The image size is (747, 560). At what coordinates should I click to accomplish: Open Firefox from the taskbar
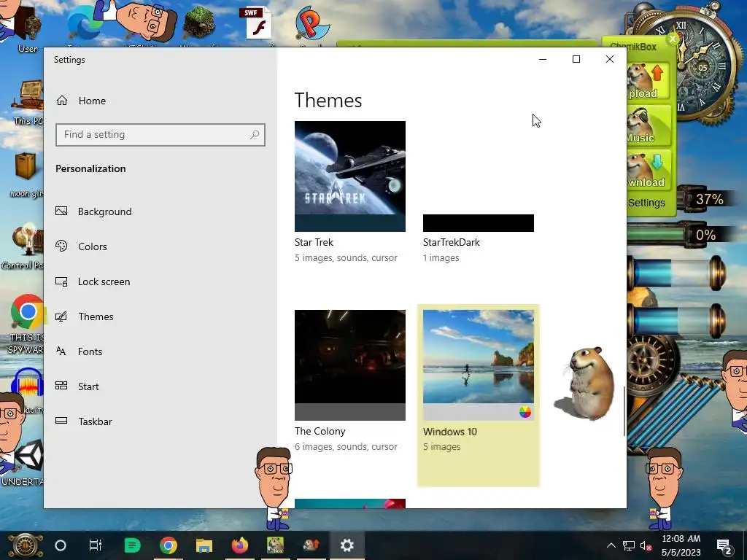pos(239,545)
